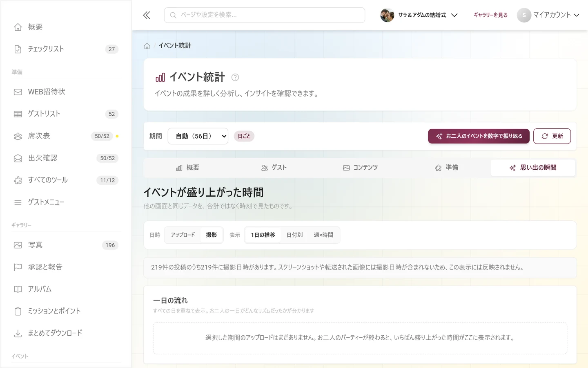This screenshot has width=588, height=368.
Task: Open the 概要 statistics tab
Action: point(187,168)
